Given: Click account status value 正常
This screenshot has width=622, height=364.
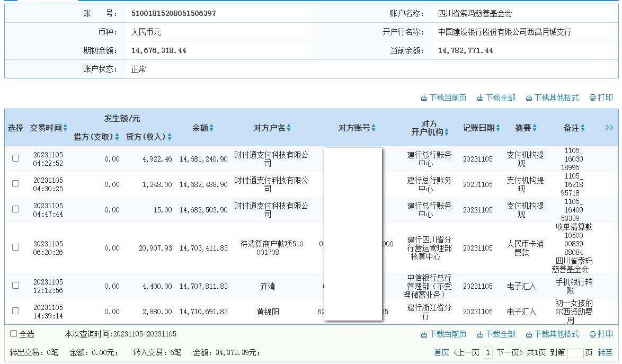Looking at the screenshot, I should coord(138,69).
